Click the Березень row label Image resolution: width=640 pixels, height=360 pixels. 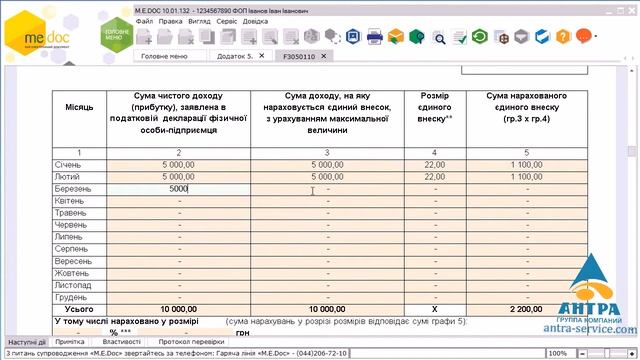[x=73, y=189]
